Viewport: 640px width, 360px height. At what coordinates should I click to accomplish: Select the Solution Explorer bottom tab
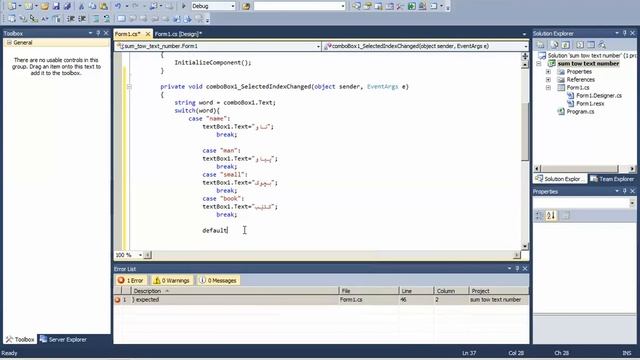tap(560, 179)
